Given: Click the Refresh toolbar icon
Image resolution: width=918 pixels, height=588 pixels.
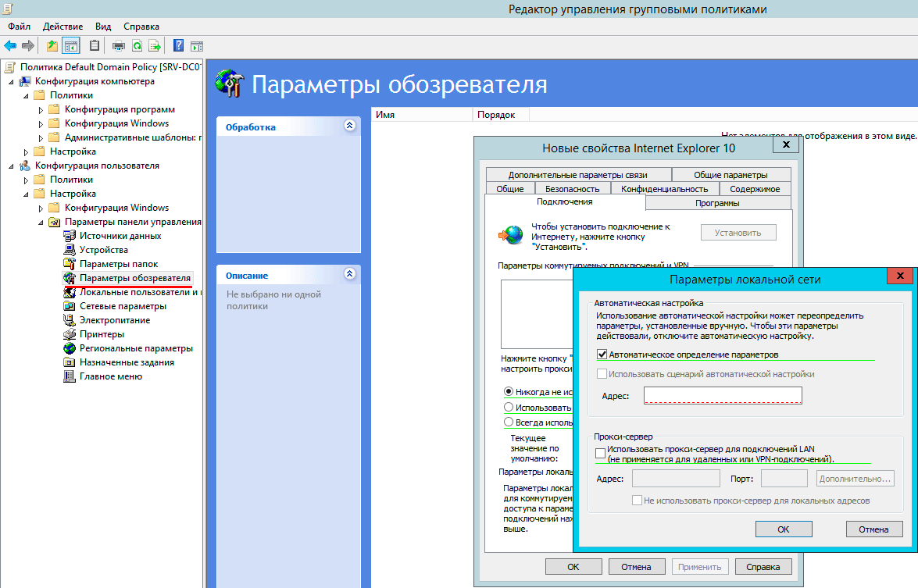Looking at the screenshot, I should [137, 45].
